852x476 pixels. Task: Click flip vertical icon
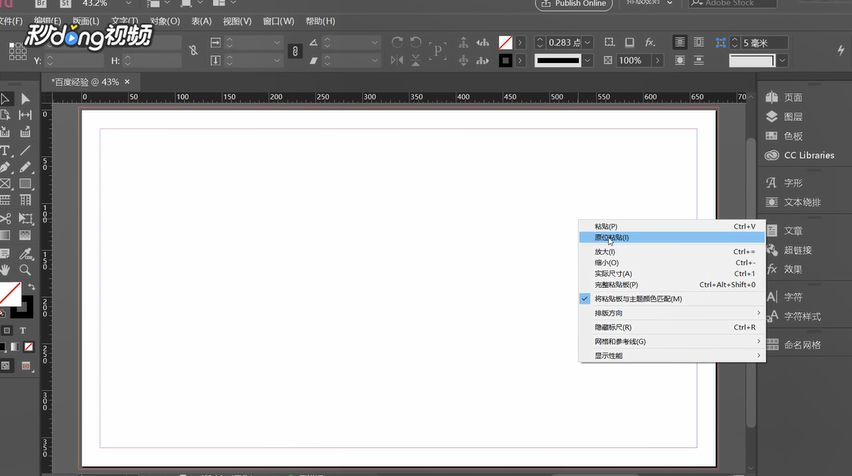point(416,60)
